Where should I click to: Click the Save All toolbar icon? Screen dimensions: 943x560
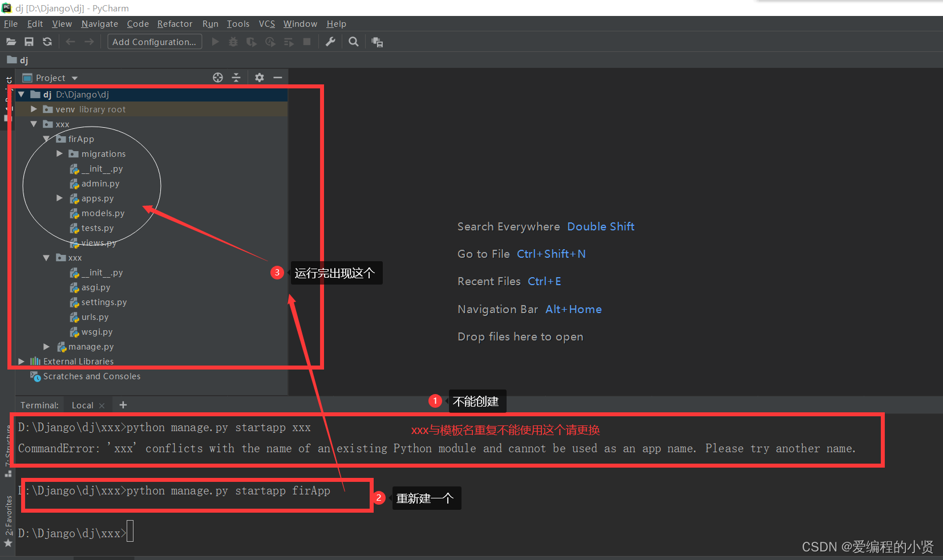pyautogui.click(x=29, y=42)
